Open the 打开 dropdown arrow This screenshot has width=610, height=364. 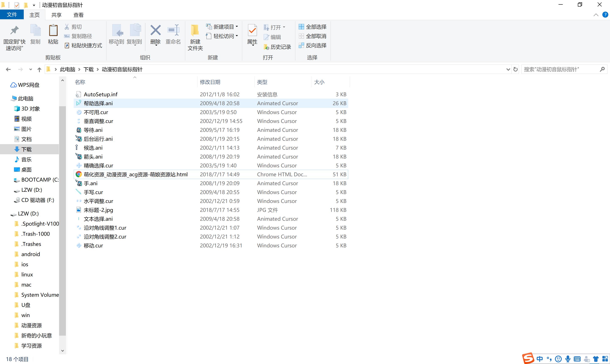(x=284, y=27)
